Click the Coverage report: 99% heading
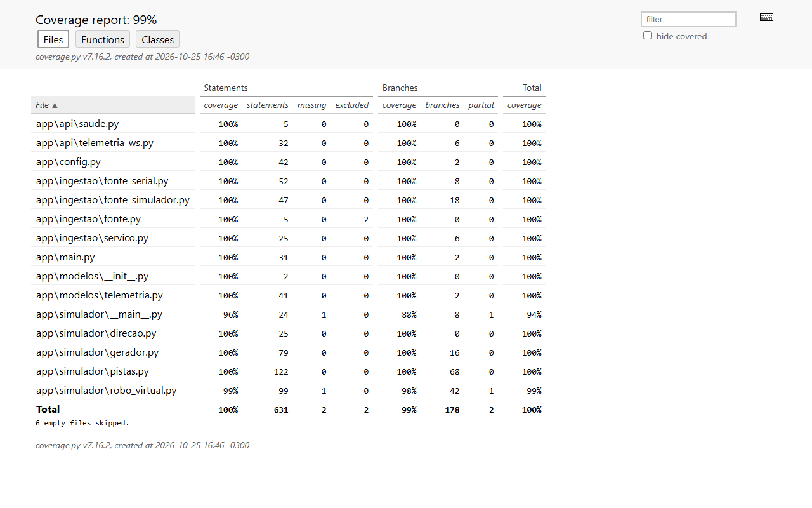812x508 pixels. (x=96, y=20)
